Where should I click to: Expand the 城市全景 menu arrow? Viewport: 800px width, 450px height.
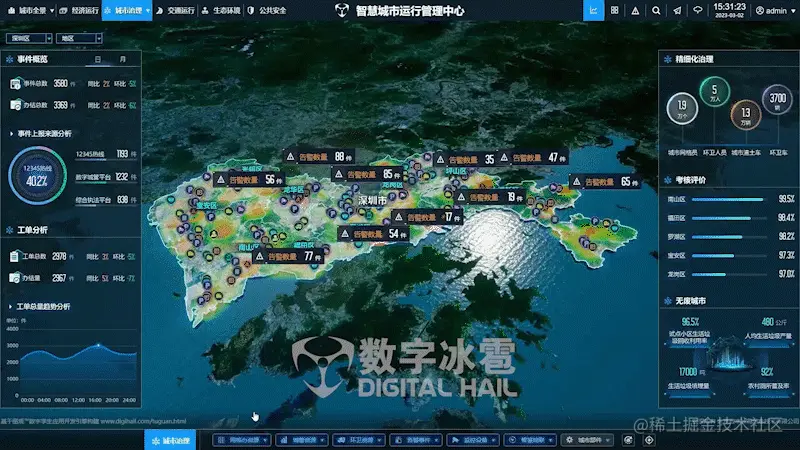(52, 10)
